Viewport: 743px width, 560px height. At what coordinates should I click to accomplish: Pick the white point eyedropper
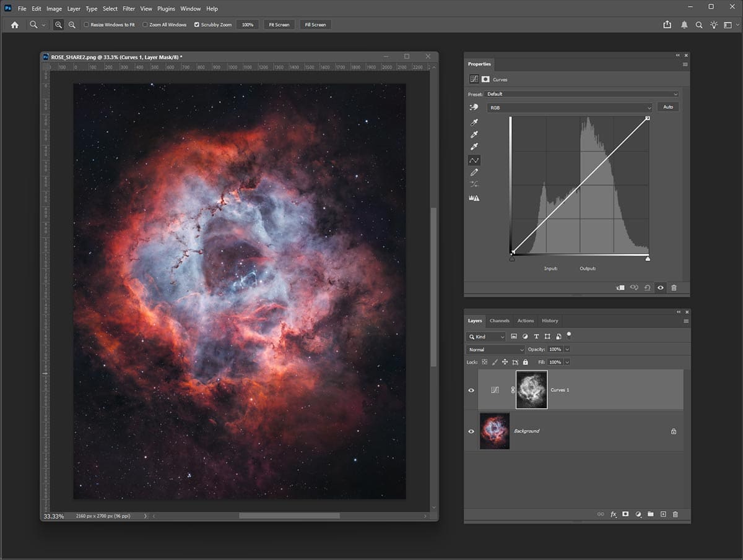(474, 147)
